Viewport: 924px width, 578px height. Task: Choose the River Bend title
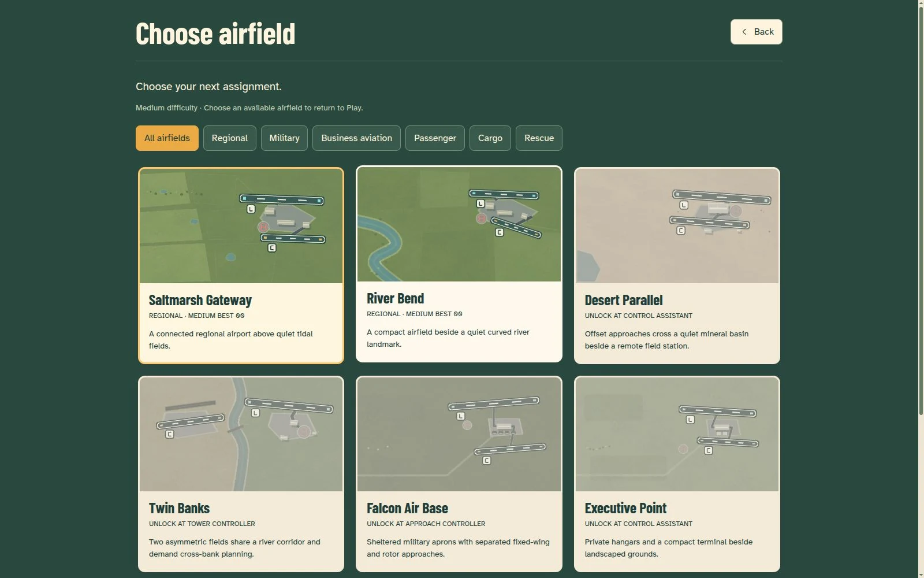pyautogui.click(x=396, y=298)
